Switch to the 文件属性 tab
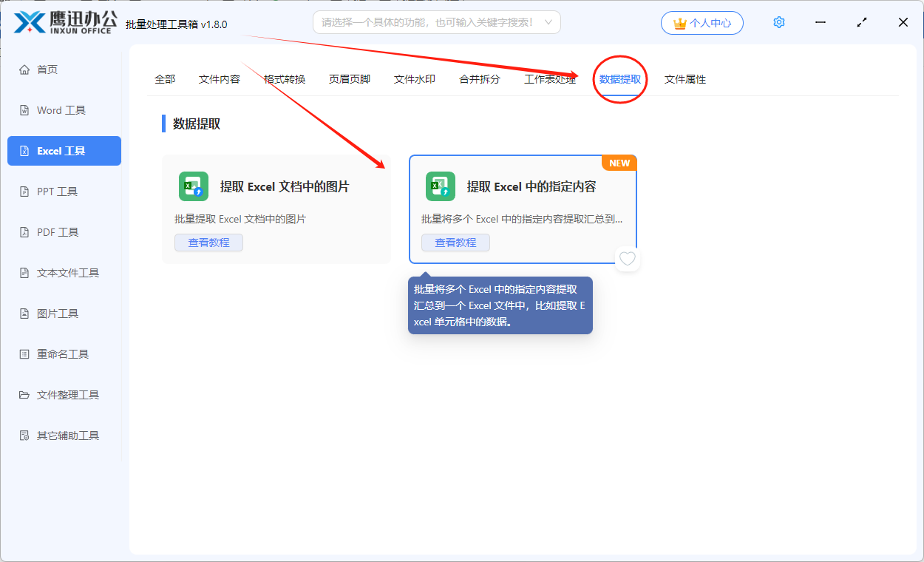 coord(684,79)
